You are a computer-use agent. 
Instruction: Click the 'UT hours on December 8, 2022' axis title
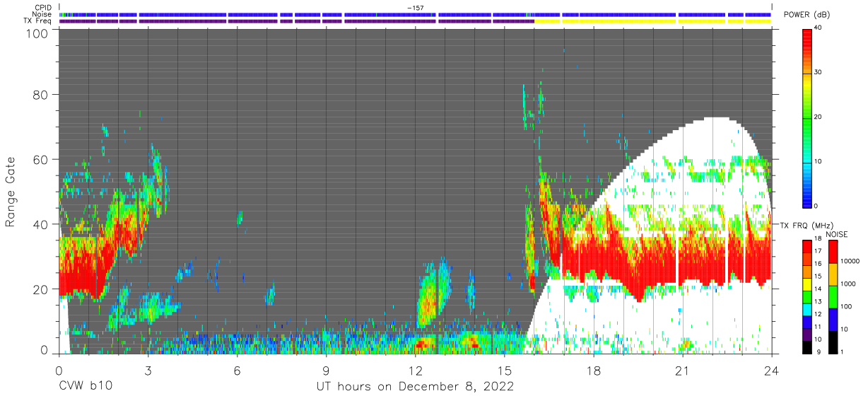point(414,386)
